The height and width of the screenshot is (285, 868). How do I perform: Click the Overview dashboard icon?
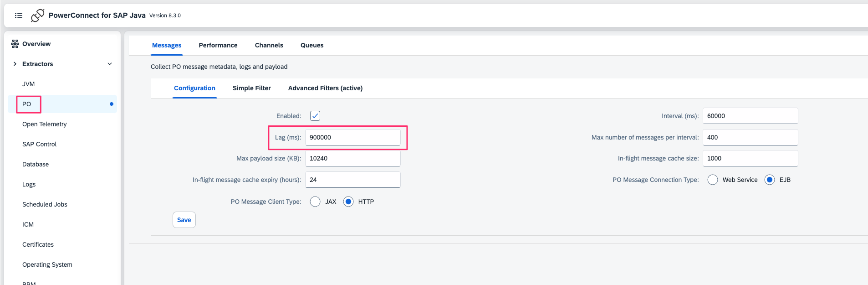pos(15,44)
